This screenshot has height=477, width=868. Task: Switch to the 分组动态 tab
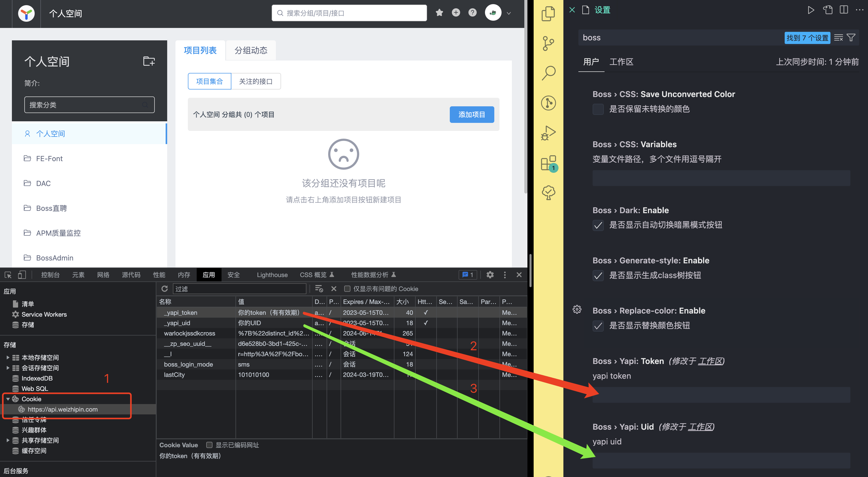pos(251,50)
